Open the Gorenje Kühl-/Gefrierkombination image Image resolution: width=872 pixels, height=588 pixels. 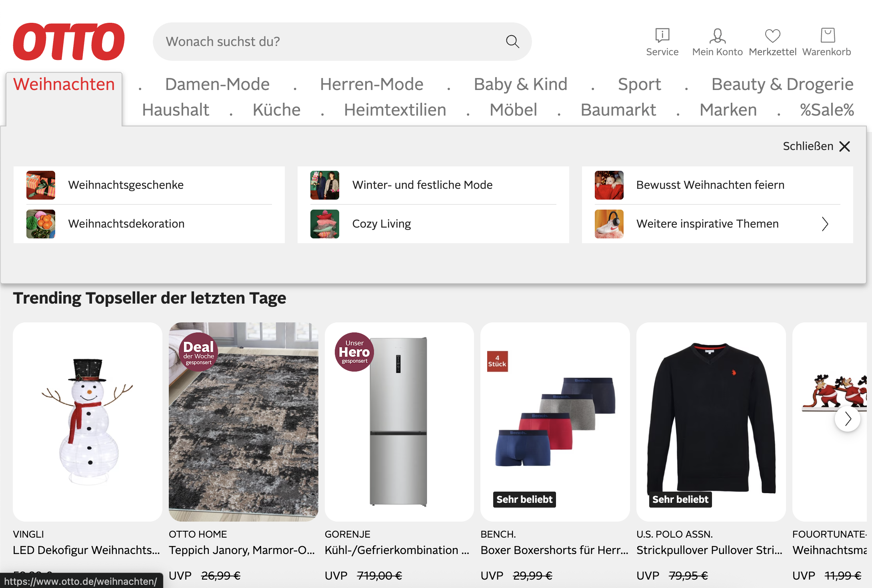pyautogui.click(x=399, y=422)
